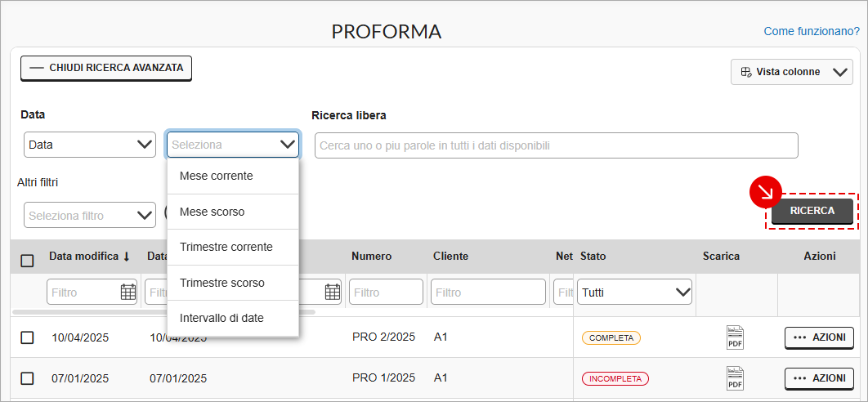The height and width of the screenshot is (402, 868).
Task: Click the red arrow marker near Ricerca
Action: 765,192
